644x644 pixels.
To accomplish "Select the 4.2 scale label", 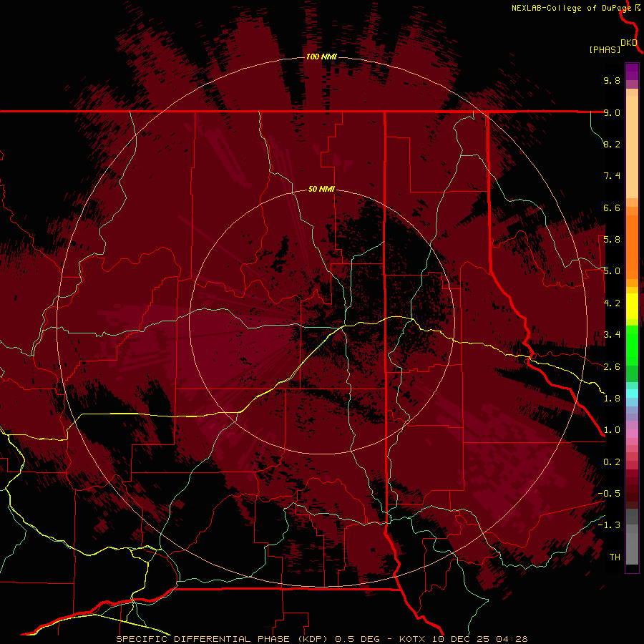I will point(612,303).
